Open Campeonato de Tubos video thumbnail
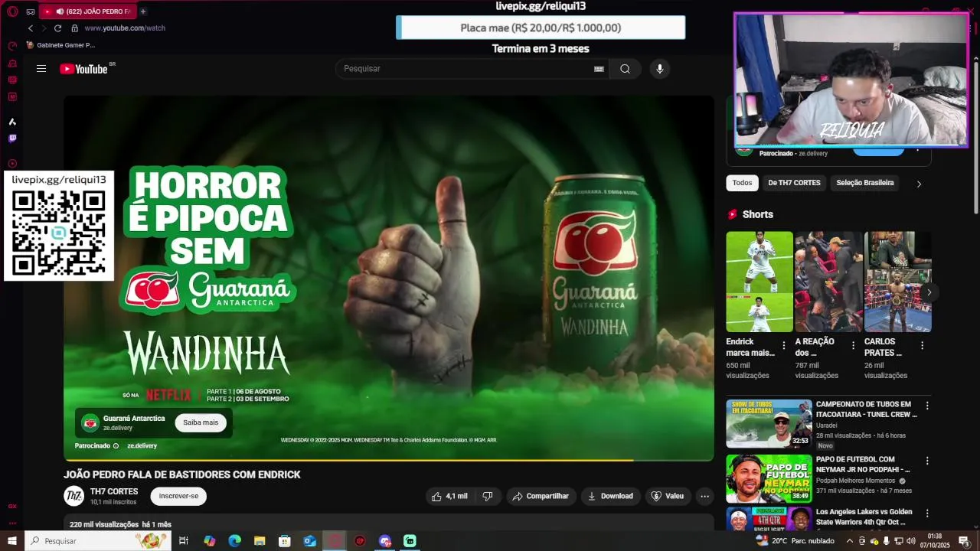Image resolution: width=980 pixels, height=551 pixels. (769, 423)
